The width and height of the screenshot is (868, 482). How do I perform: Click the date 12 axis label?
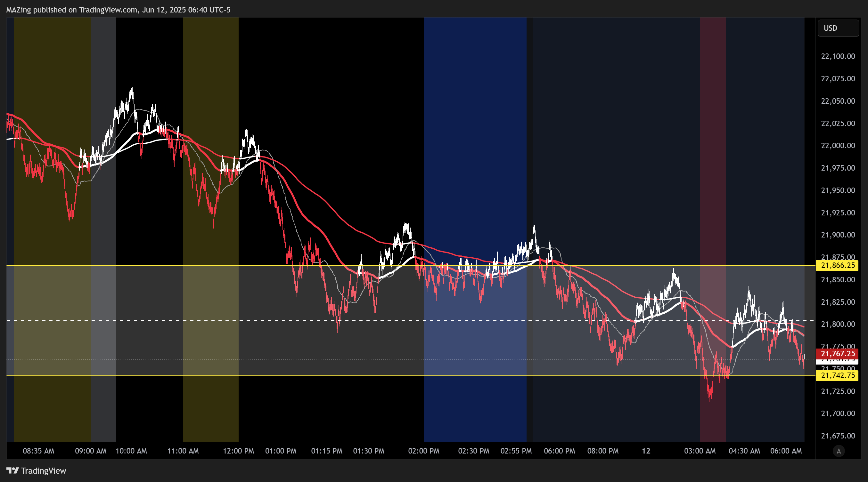[646, 451]
